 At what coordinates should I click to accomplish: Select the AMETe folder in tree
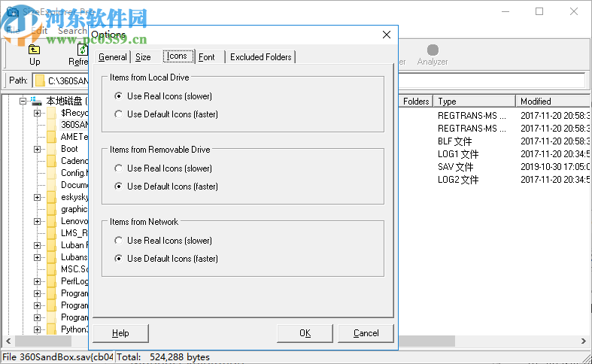pos(74,137)
